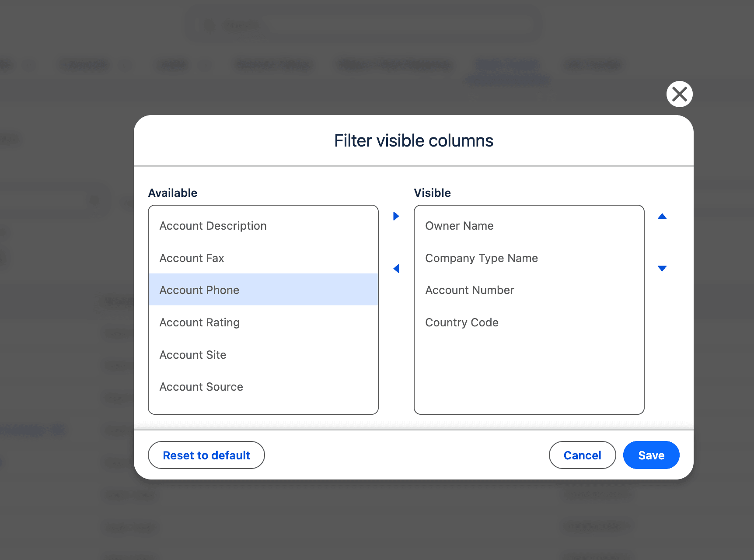Select Owner Name in Visible list

pyautogui.click(x=459, y=226)
